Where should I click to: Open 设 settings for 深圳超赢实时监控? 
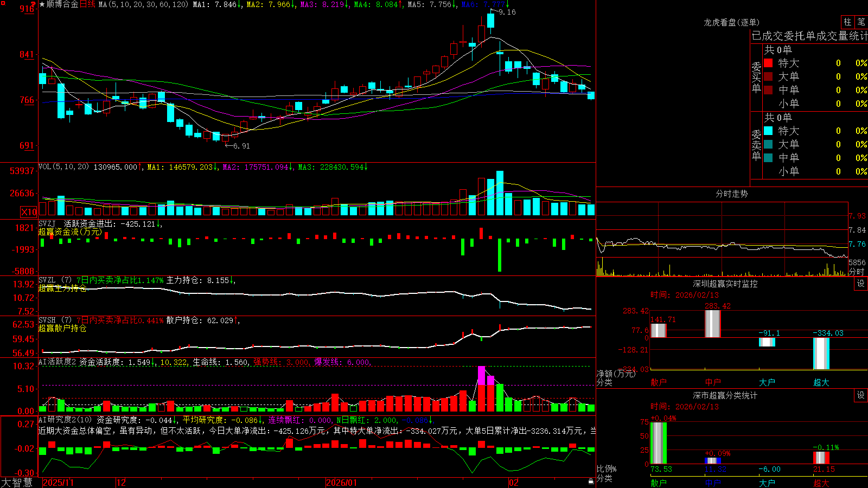[x=861, y=284]
